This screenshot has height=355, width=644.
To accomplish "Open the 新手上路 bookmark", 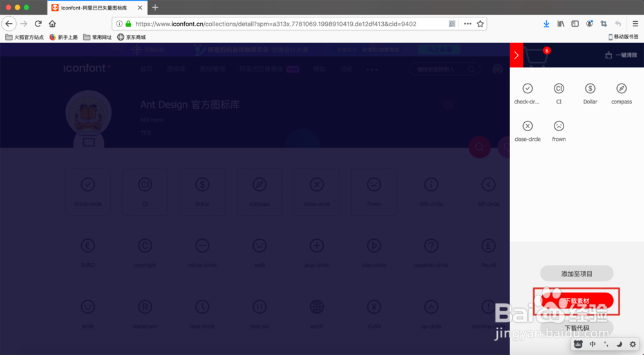I will (64, 37).
